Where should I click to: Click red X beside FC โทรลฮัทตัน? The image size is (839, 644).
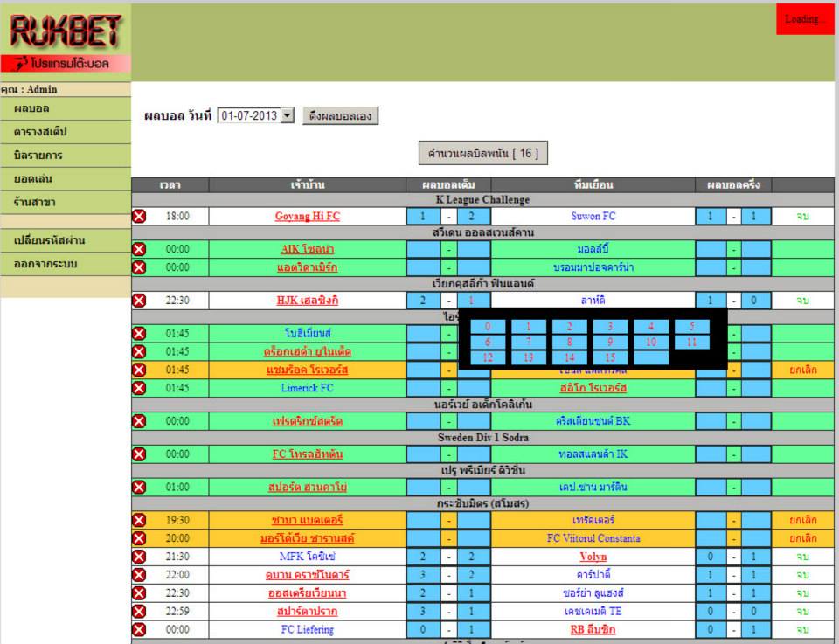tap(139, 454)
